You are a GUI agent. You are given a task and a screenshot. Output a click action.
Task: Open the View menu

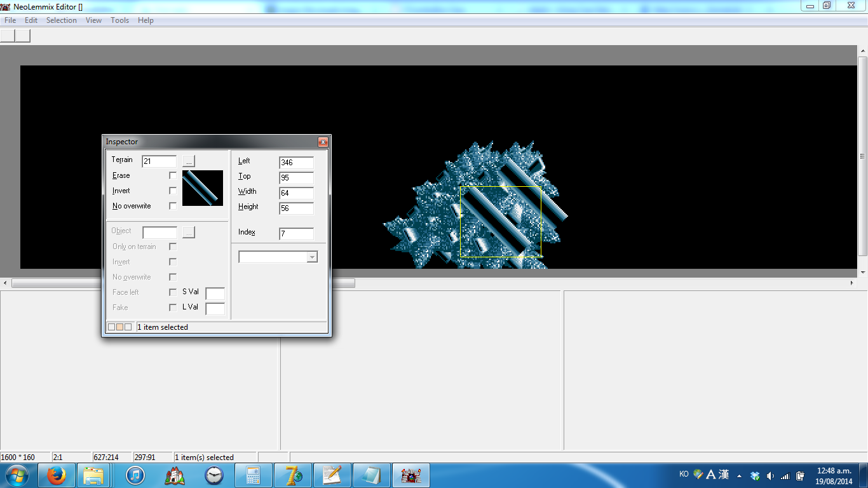click(x=93, y=20)
